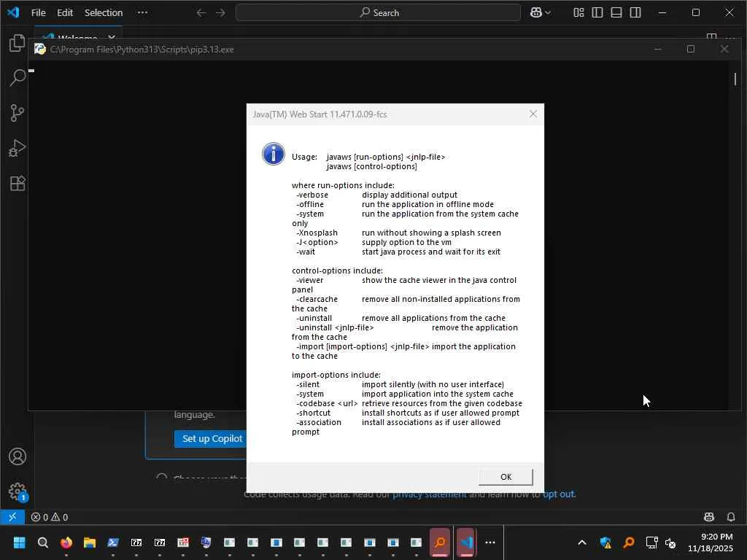Click the pip3.13.exe console scrollbar thumb
Image resolution: width=747 pixels, height=560 pixels.
(x=735, y=79)
